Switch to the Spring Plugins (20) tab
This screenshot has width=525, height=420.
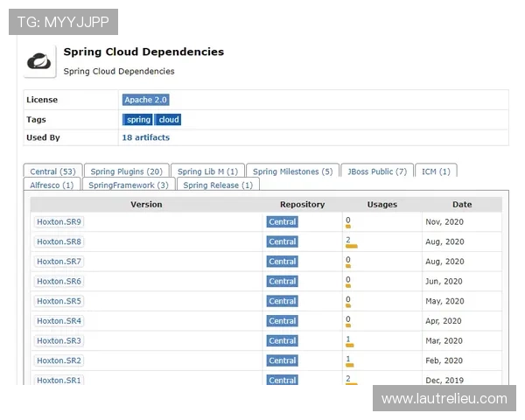[x=126, y=171]
